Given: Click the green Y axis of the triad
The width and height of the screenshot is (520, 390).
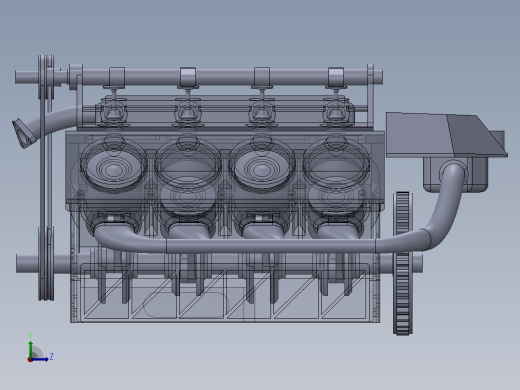Looking at the screenshot, I should [x=31, y=349].
